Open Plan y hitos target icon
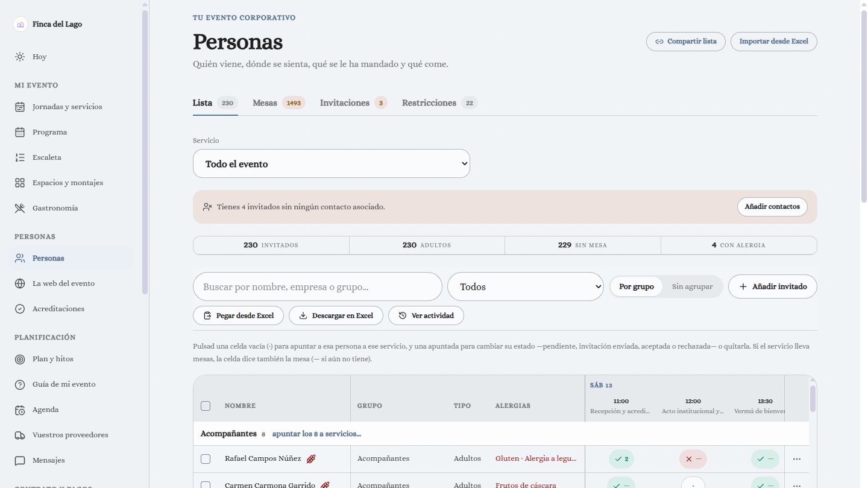This screenshot has width=868, height=488. [x=20, y=359]
